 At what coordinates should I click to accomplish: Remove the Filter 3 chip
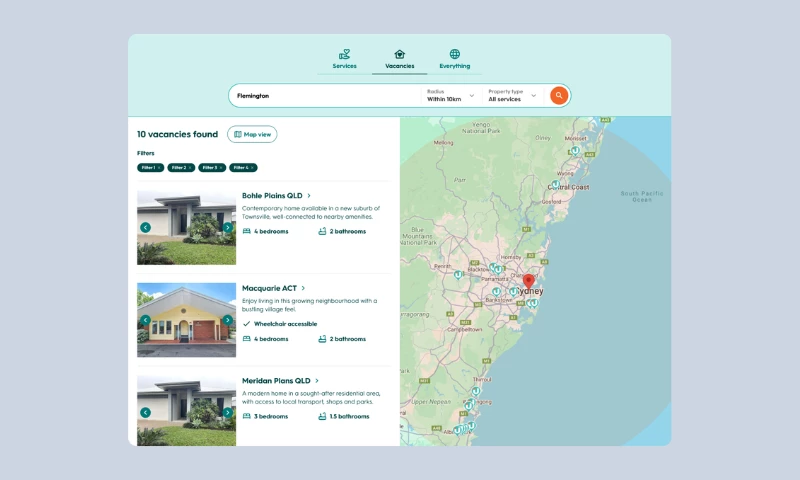click(221, 168)
